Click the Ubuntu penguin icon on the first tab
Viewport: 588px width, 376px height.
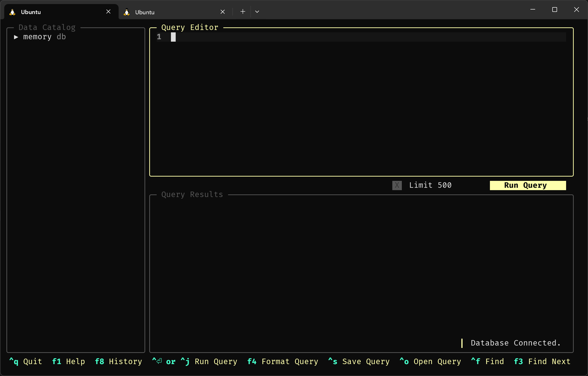[x=12, y=12]
